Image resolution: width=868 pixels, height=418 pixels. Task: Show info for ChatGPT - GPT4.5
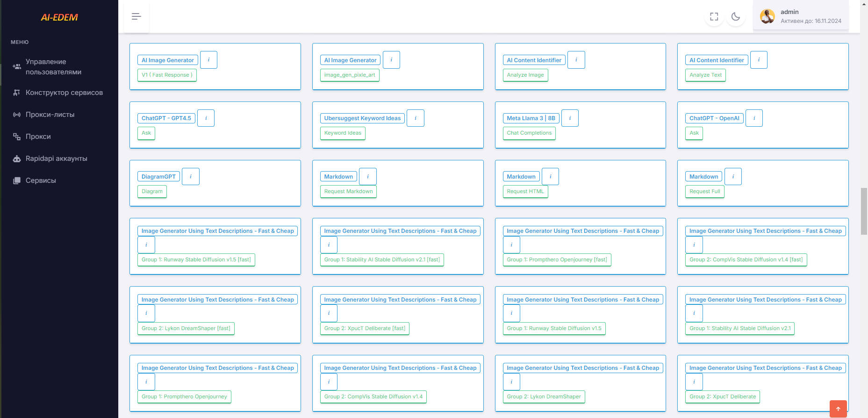(206, 118)
